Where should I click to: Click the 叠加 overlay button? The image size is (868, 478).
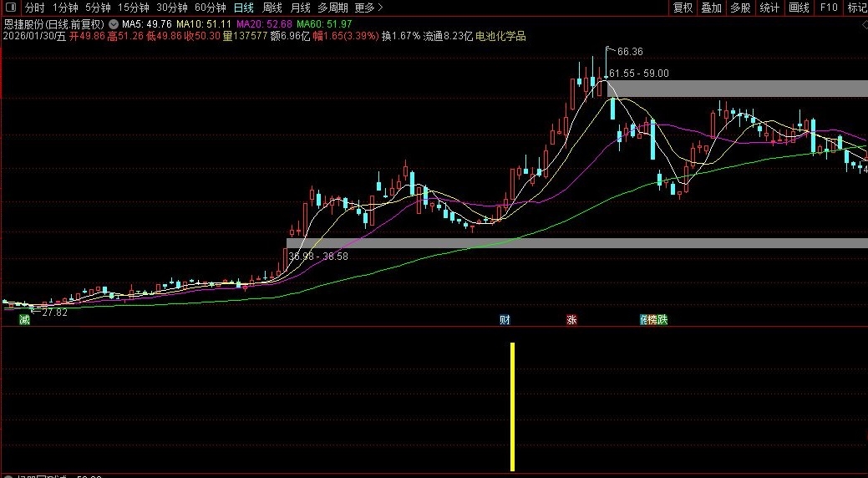coord(711,8)
